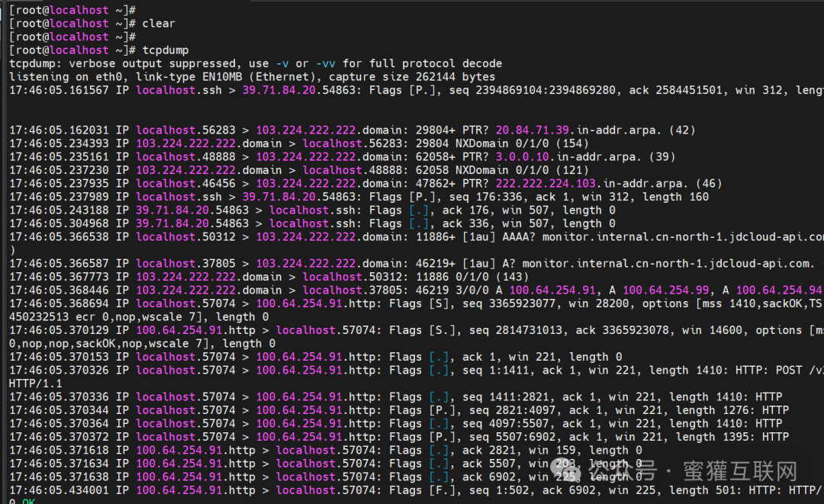Click timestamp 17:46:05.235161
Screen dimensions: 824x504
point(59,157)
